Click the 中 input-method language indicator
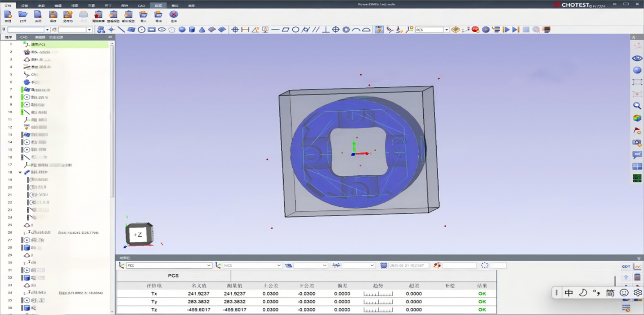 click(569, 293)
